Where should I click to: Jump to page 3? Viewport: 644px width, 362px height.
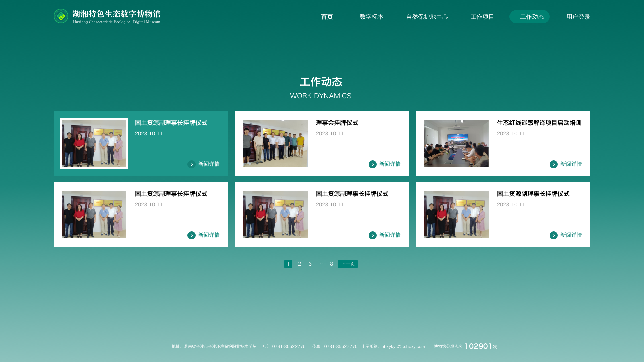pyautogui.click(x=310, y=264)
